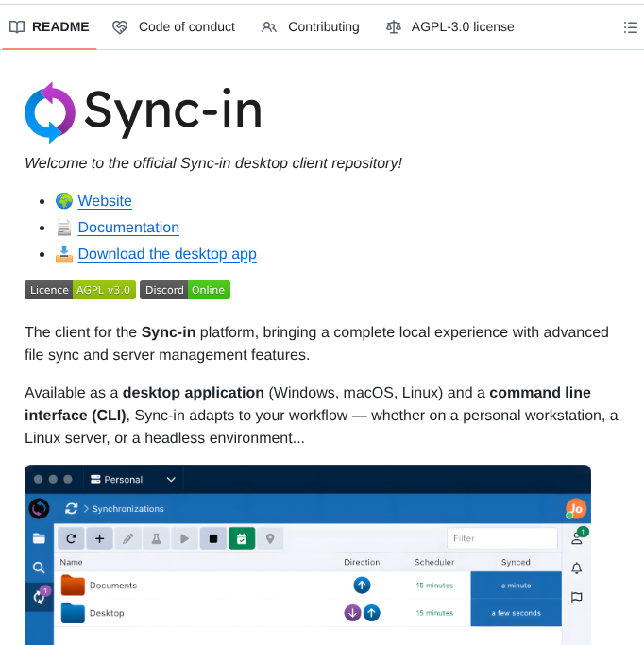
Task: Follow the Download the desktop app link
Action: click(167, 254)
